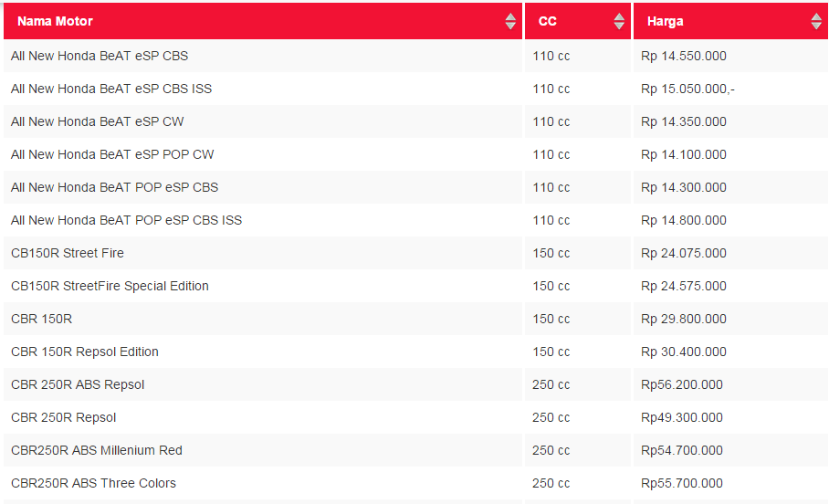Click price Rp 14.300.000

coord(684,187)
